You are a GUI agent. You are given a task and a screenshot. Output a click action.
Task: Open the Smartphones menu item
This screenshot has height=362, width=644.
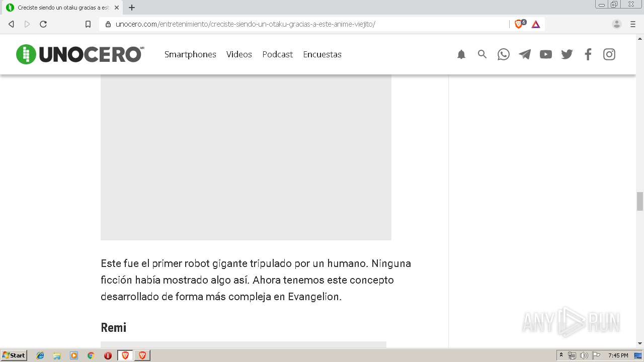click(x=190, y=54)
